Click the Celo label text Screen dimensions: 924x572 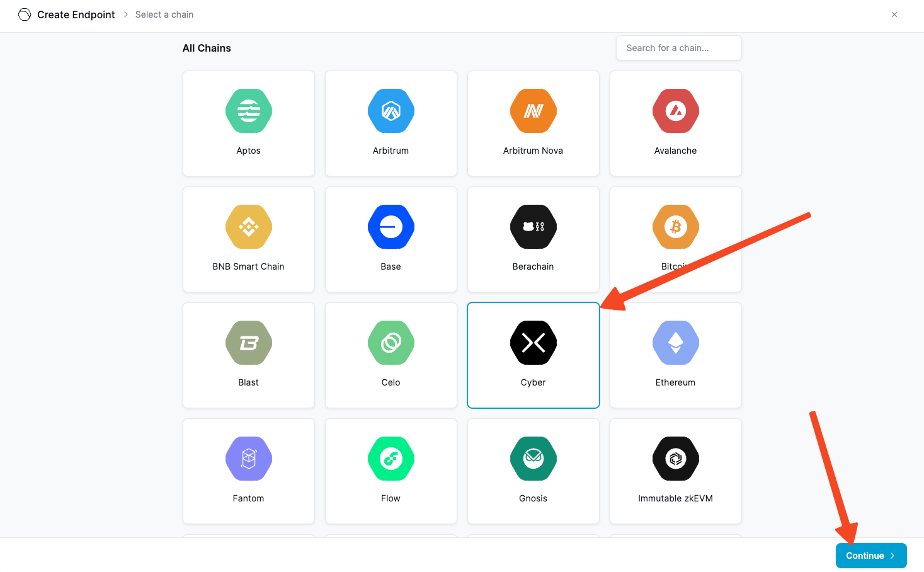click(391, 382)
